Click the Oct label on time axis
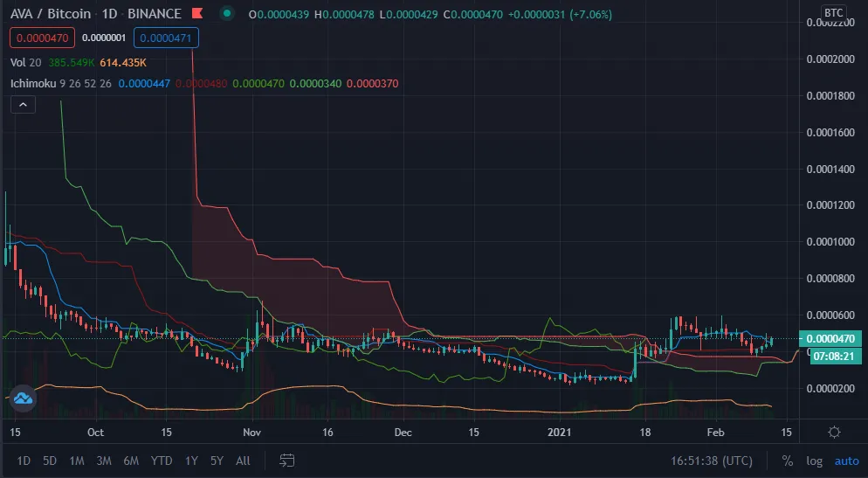 coord(95,432)
